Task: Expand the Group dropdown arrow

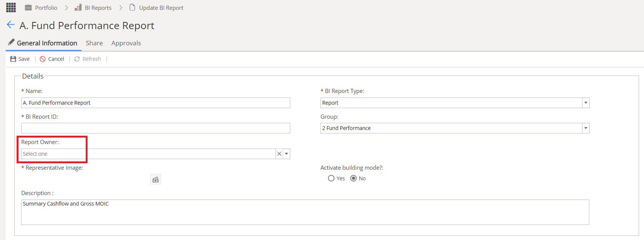Action: pyautogui.click(x=586, y=128)
